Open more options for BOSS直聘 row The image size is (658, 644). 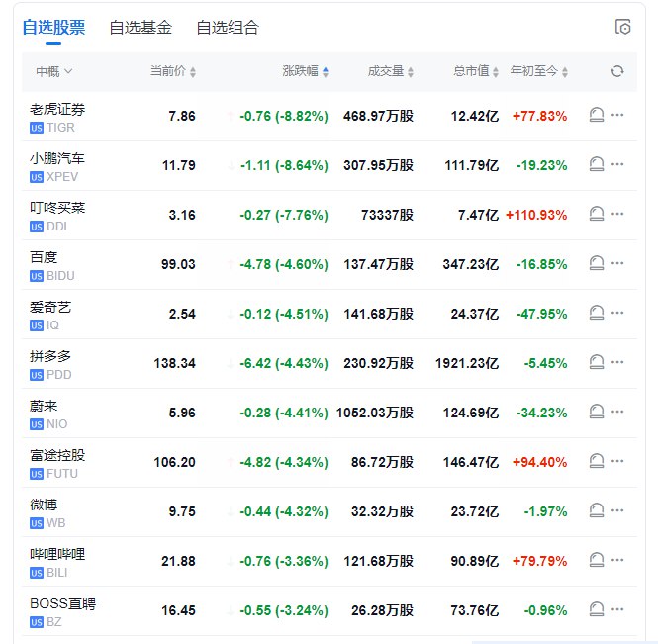click(617, 609)
